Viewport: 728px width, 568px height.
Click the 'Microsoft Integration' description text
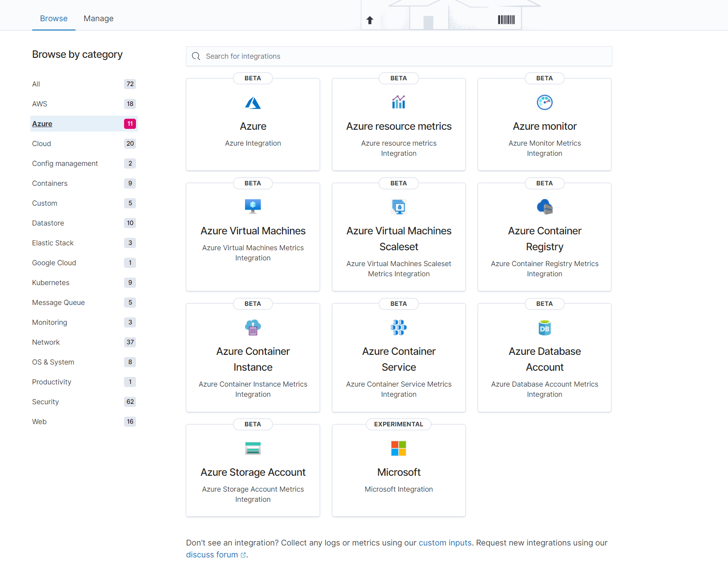point(399,489)
